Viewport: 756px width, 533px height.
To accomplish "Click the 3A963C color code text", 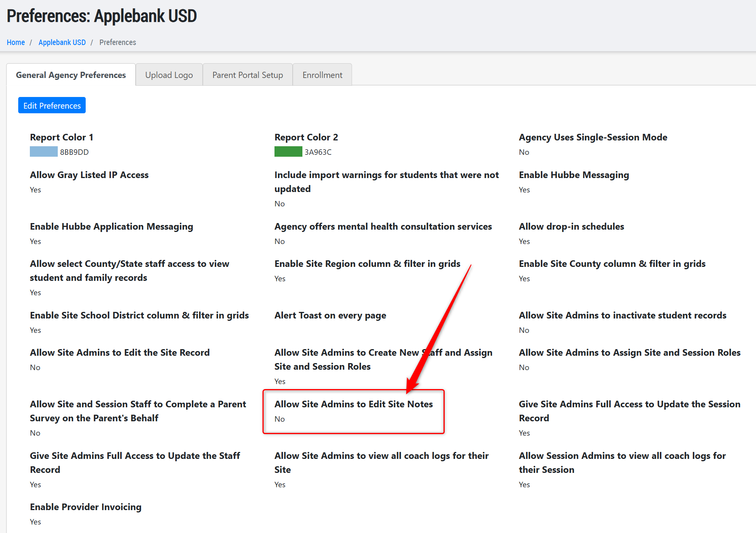I will pos(318,152).
